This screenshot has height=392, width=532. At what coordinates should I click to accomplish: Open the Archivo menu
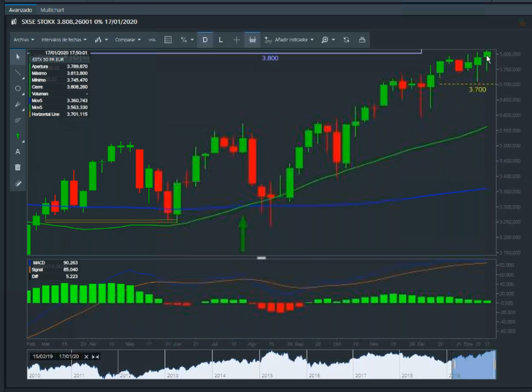tap(24, 40)
